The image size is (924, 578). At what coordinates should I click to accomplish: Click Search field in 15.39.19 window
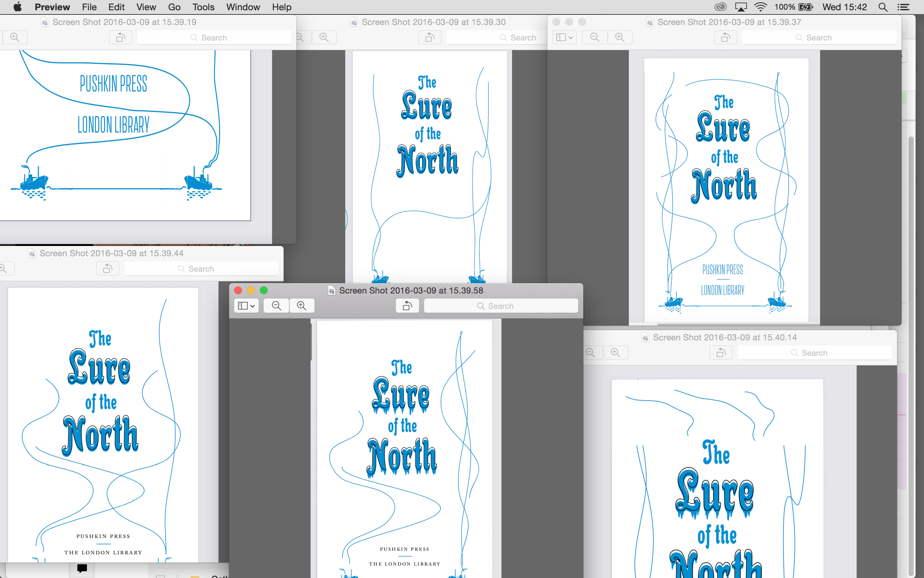point(214,38)
